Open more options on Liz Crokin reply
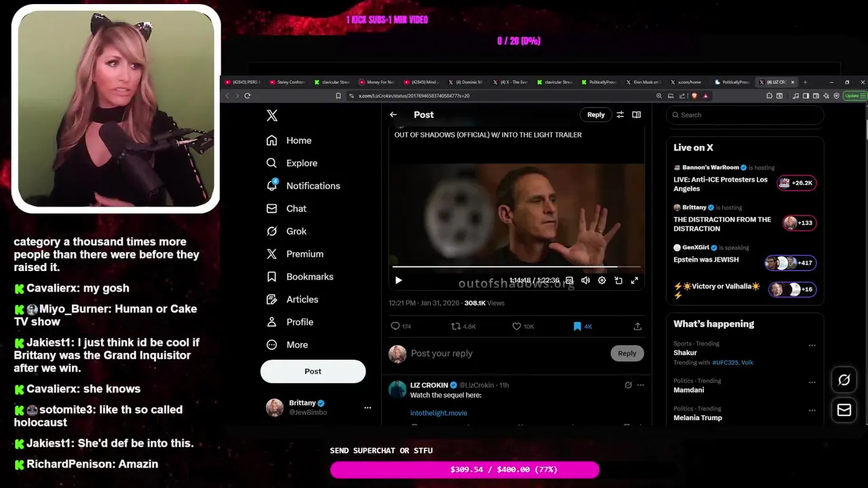Viewport: 868px width, 488px height. (641, 385)
